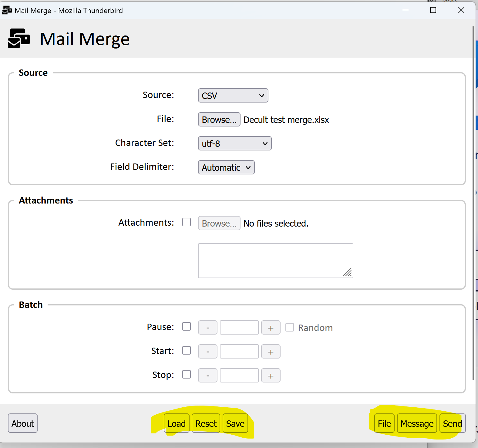The width and height of the screenshot is (478, 448).
Task: Expand the Character Set utf-8 dropdown
Action: [x=234, y=143]
